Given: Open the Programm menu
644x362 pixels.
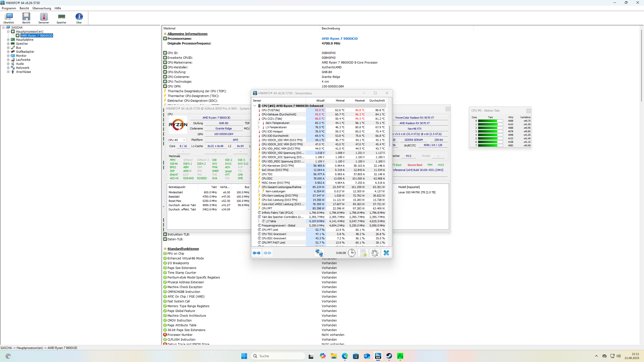Looking at the screenshot, I should (9, 8).
